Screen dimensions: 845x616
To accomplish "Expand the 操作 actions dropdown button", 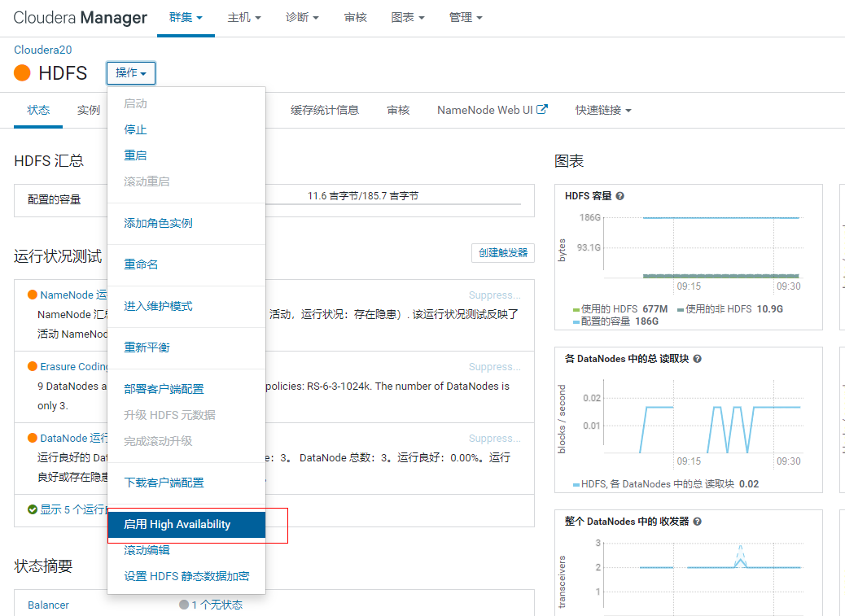I will 130,73.
